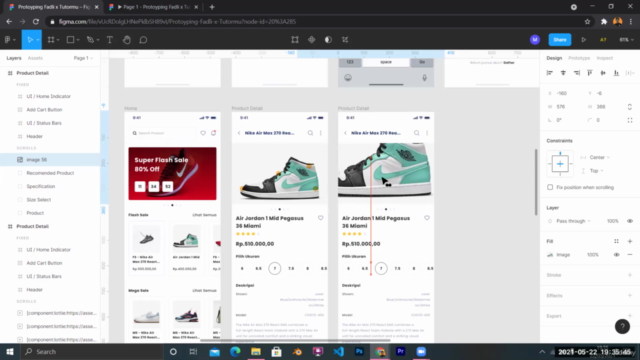Select the Rectangle shape tool
This screenshot has width=640, height=360.
point(70,40)
